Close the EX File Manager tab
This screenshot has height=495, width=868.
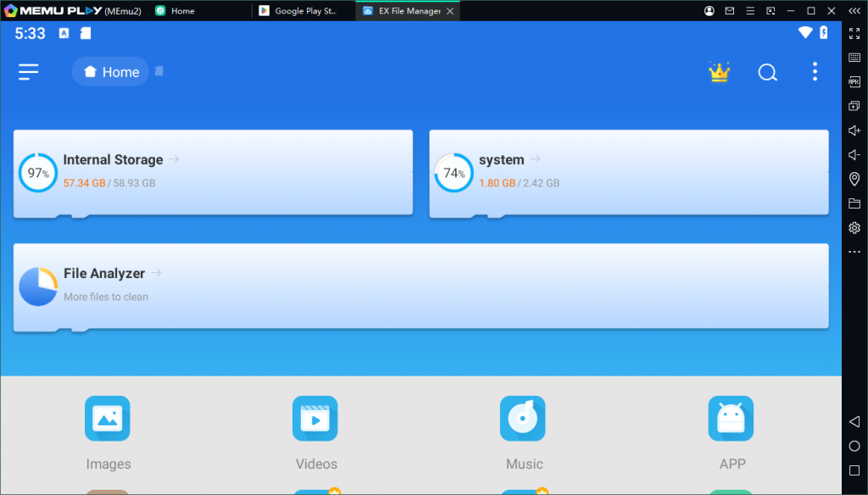pos(450,11)
